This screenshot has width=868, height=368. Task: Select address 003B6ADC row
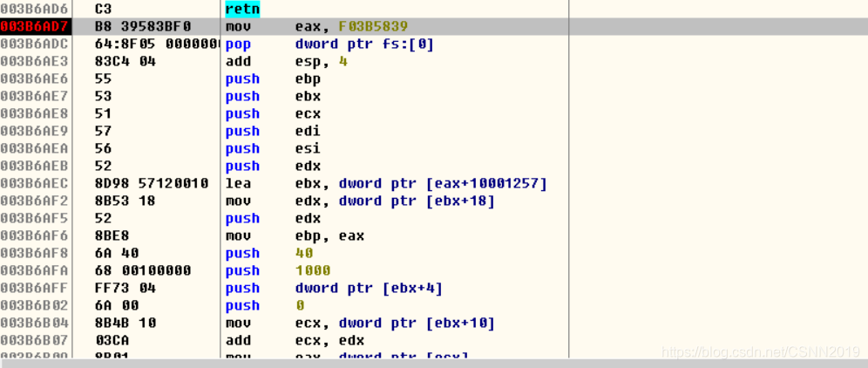tap(36, 44)
